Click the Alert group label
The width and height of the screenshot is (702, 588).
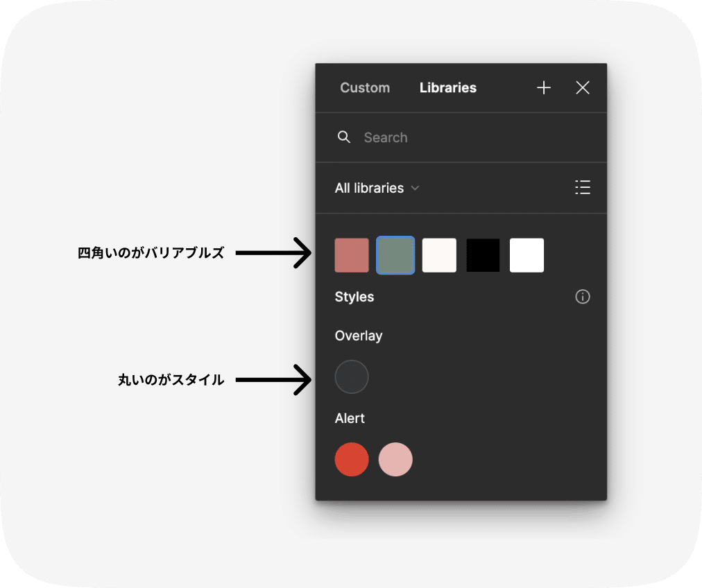coord(350,418)
